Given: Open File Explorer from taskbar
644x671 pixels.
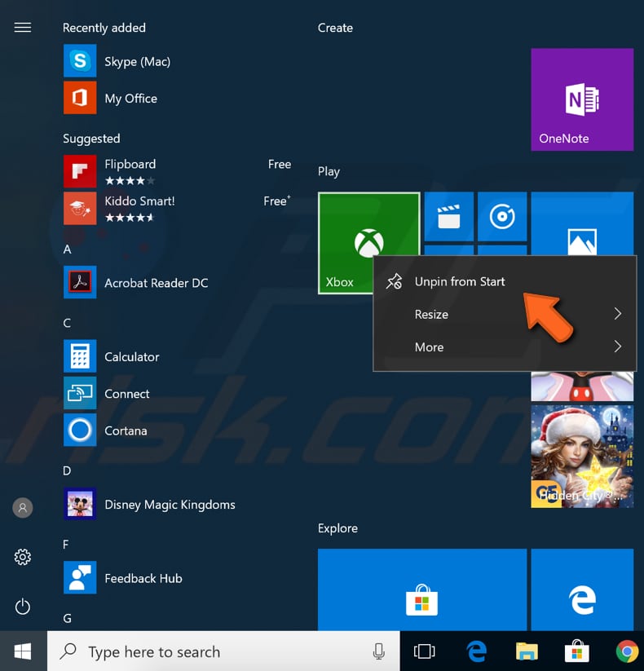Looking at the screenshot, I should [x=527, y=651].
